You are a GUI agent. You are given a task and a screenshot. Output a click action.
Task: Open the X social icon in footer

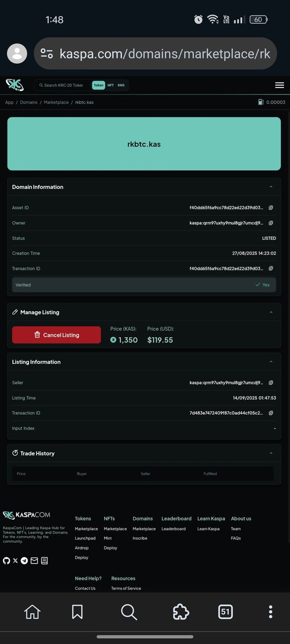(15, 560)
